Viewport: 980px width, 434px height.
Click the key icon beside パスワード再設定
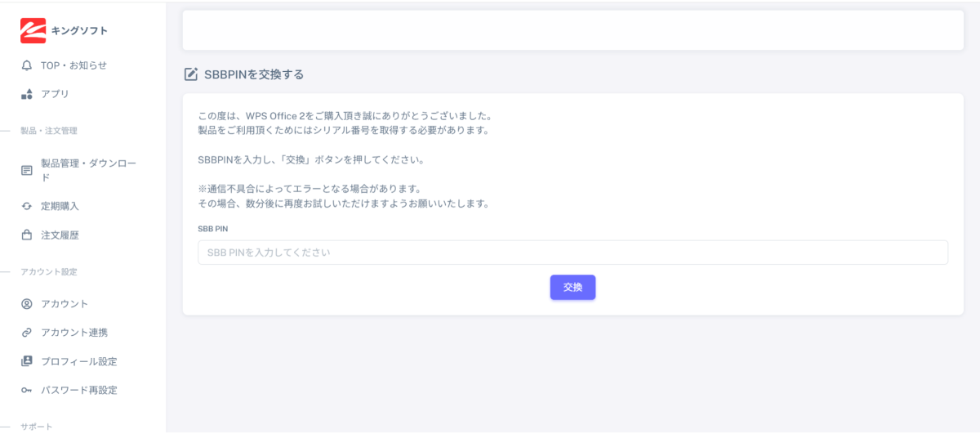click(27, 390)
